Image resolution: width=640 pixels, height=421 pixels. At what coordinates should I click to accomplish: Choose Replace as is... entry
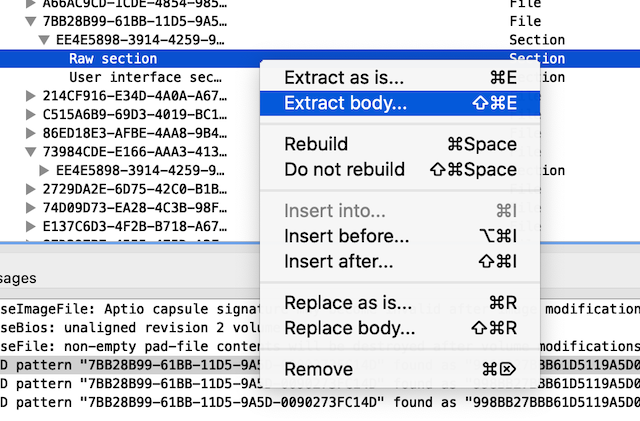[x=400, y=303]
